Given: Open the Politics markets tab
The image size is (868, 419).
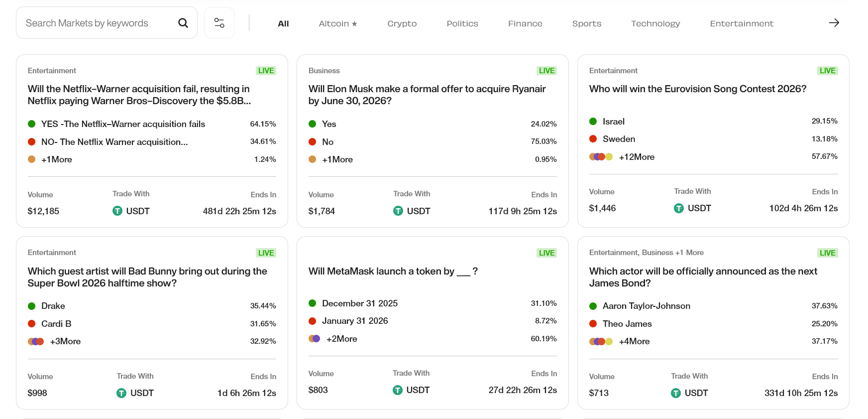Looking at the screenshot, I should (462, 23).
